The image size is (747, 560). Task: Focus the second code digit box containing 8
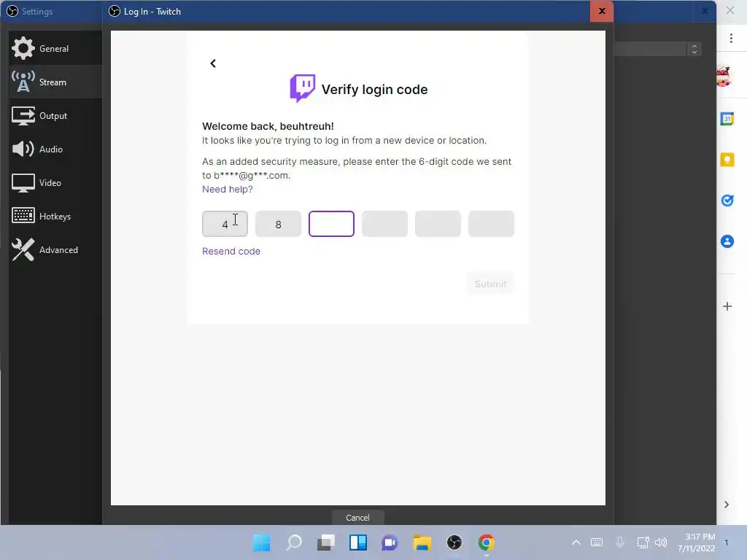278,224
